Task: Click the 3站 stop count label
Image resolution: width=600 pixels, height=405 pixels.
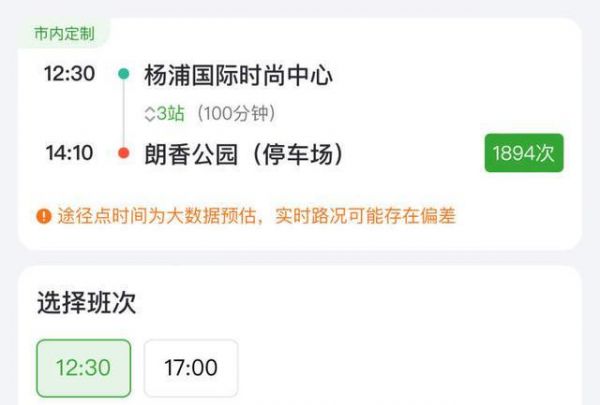Action: point(171,113)
